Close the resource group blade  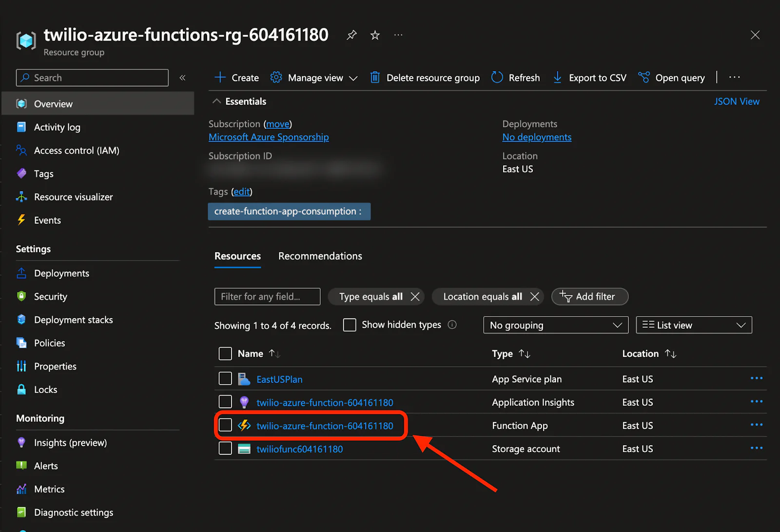[755, 35]
